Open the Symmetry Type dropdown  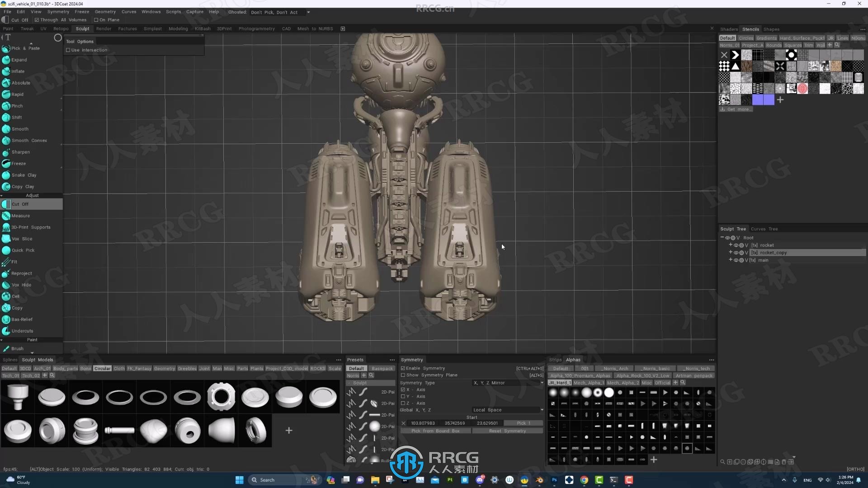[x=508, y=383]
